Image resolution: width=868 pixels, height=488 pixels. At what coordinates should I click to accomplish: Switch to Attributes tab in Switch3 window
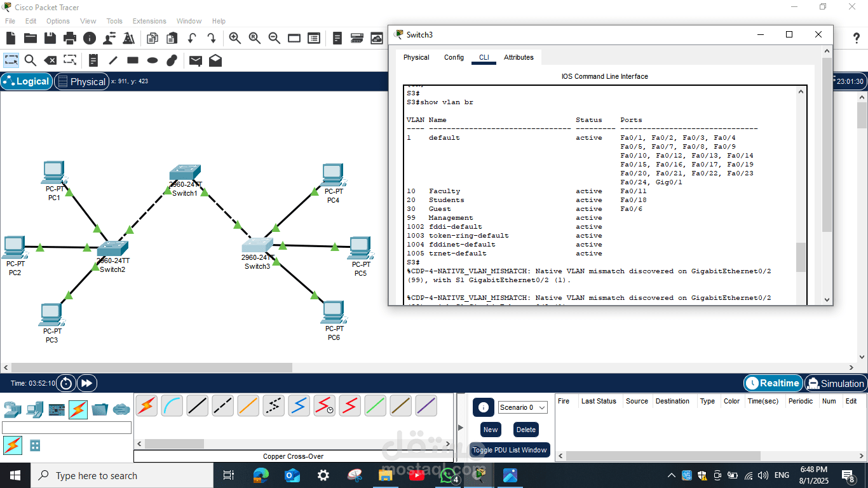(x=519, y=57)
